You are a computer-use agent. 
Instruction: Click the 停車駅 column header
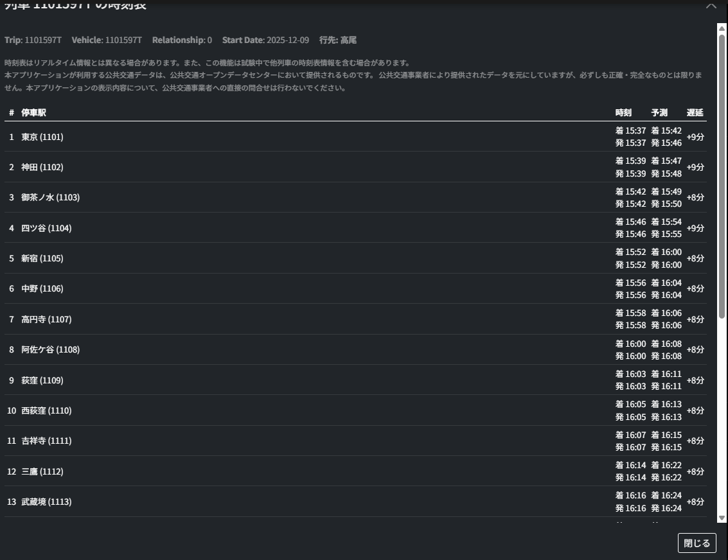point(33,112)
